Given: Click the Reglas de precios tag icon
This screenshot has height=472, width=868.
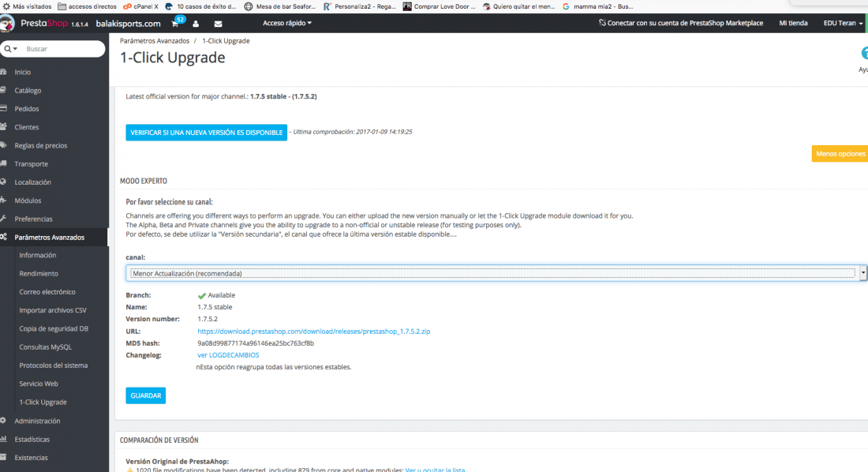Looking at the screenshot, I should click(3, 145).
